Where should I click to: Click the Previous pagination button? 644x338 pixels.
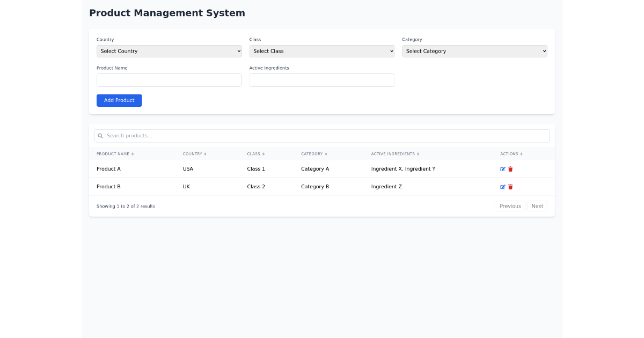(x=510, y=206)
